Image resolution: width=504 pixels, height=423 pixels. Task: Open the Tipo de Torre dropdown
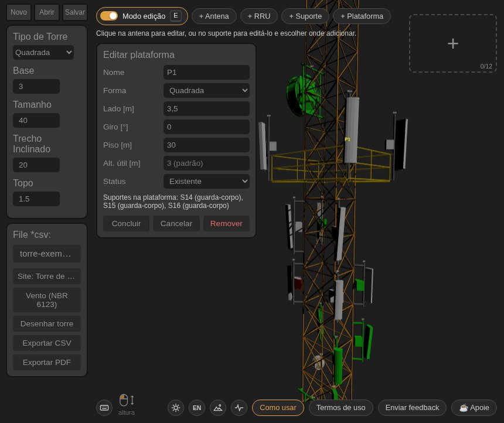click(x=43, y=52)
